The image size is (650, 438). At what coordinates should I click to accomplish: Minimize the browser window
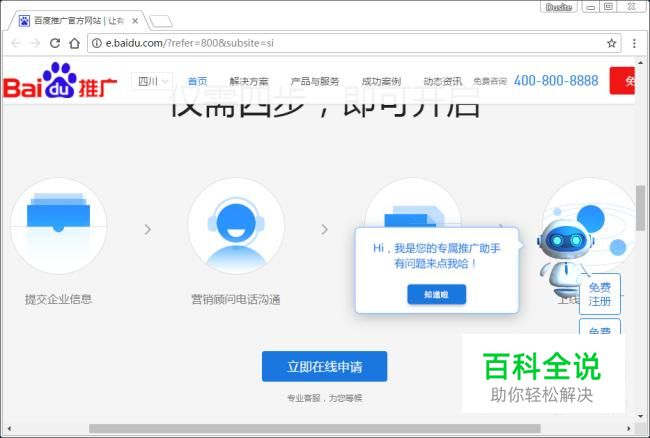point(591,7)
